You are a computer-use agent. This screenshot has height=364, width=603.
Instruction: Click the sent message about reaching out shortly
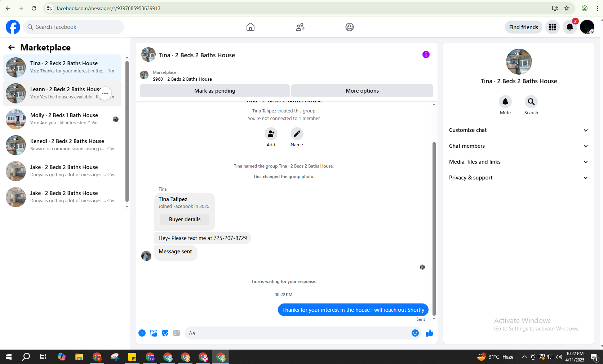click(353, 310)
